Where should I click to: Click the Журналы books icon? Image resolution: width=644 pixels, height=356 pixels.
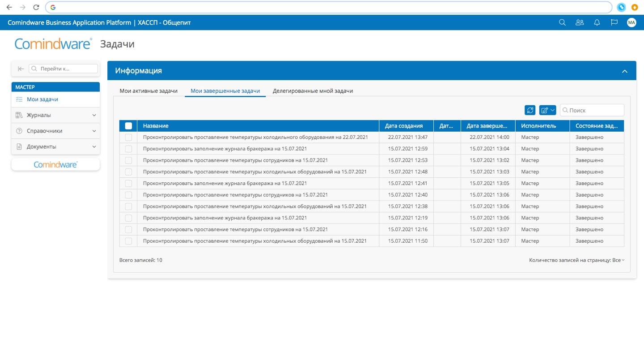point(19,115)
